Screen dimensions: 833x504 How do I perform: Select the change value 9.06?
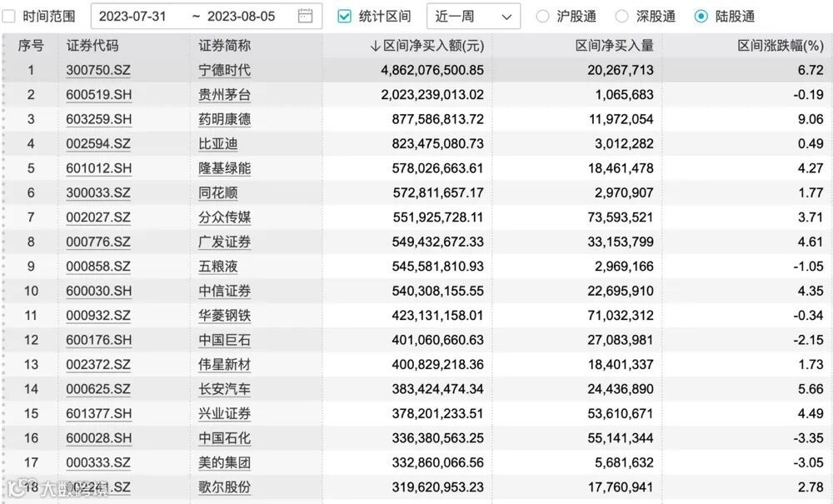811,119
